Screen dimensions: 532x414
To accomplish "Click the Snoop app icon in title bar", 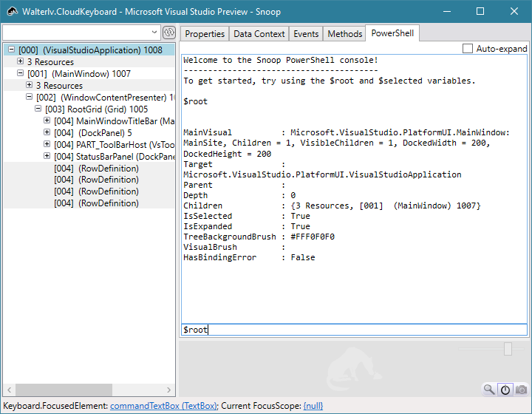I will (10, 12).
